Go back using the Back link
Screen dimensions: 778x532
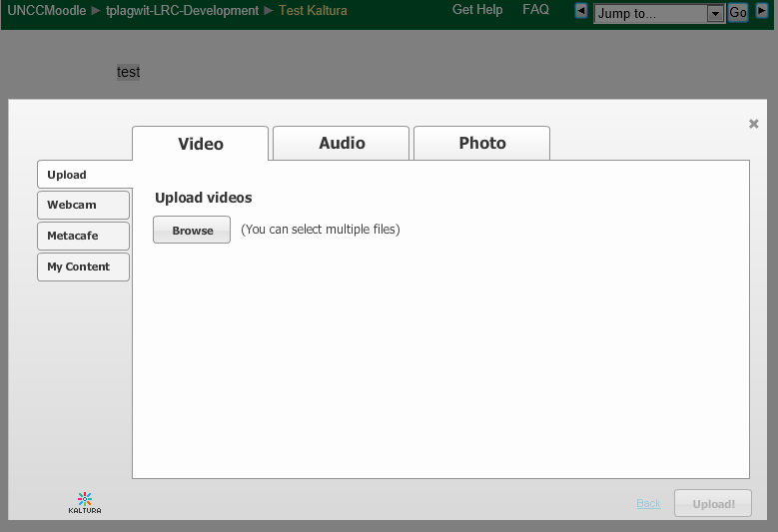tap(648, 503)
